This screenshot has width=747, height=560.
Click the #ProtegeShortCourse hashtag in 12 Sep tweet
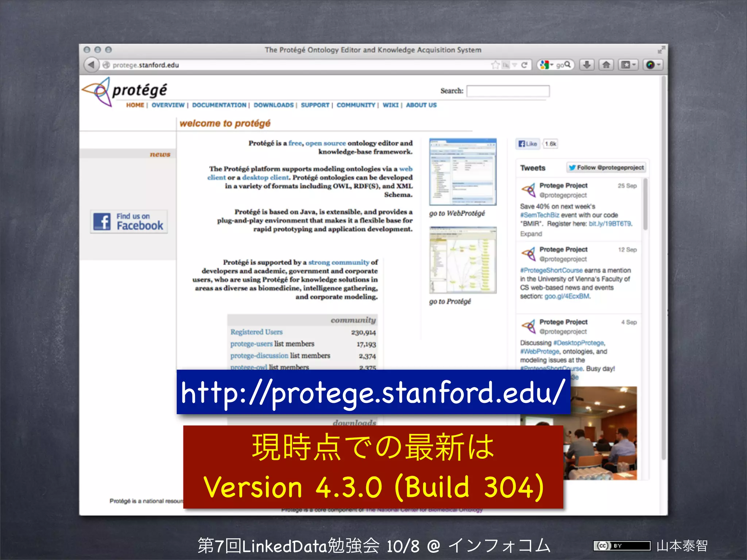[x=551, y=271]
